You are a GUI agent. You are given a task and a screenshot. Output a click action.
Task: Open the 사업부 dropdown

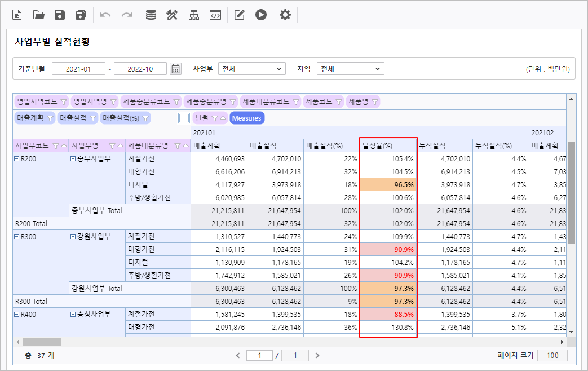pyautogui.click(x=252, y=69)
